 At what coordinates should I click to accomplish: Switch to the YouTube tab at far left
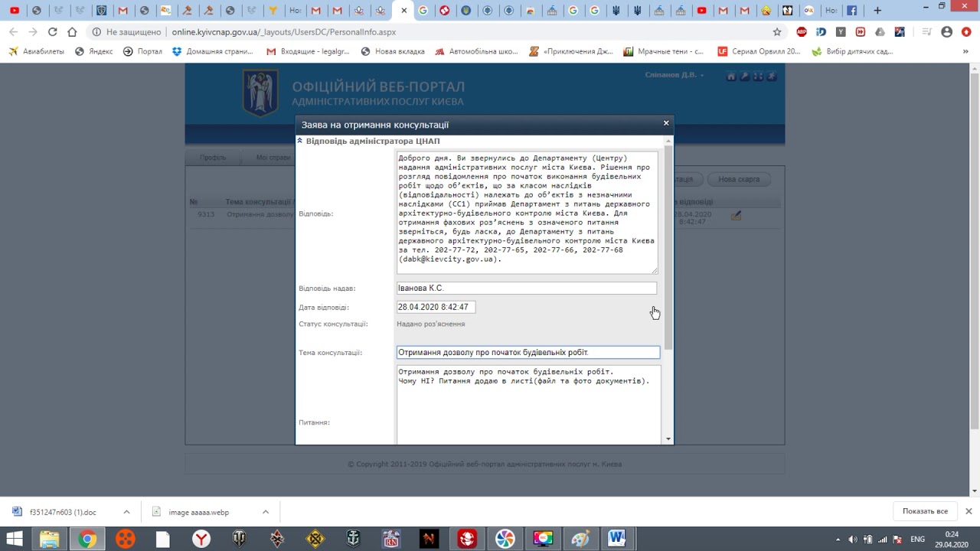(15, 11)
